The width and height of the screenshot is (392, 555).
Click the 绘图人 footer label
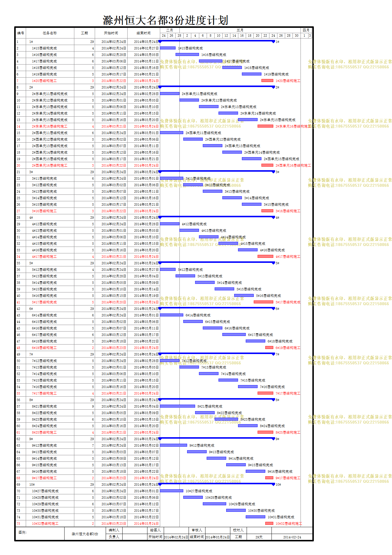(155, 530)
